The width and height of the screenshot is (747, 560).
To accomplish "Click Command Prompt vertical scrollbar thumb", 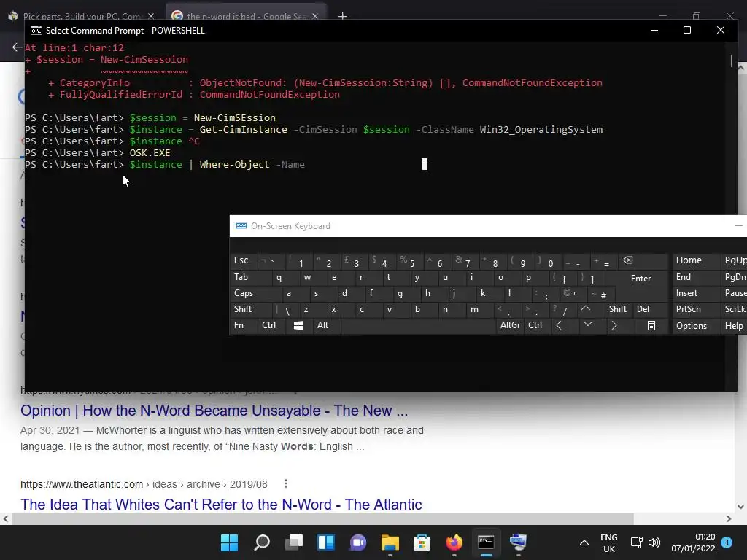I will pyautogui.click(x=731, y=61).
